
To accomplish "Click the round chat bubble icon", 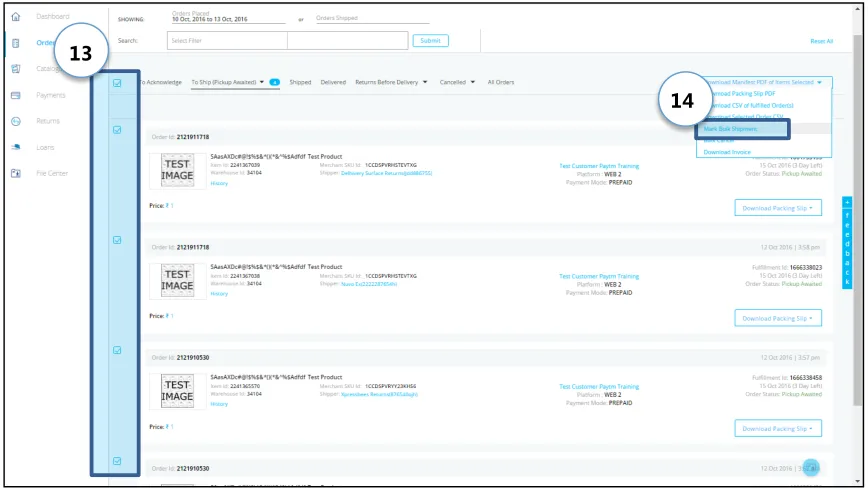I will [x=811, y=467].
